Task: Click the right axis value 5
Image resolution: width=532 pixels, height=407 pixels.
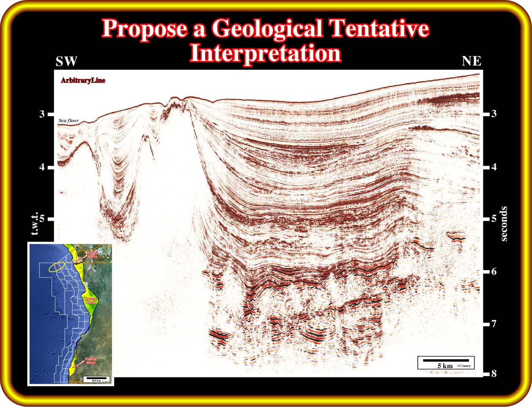Action: click(494, 219)
